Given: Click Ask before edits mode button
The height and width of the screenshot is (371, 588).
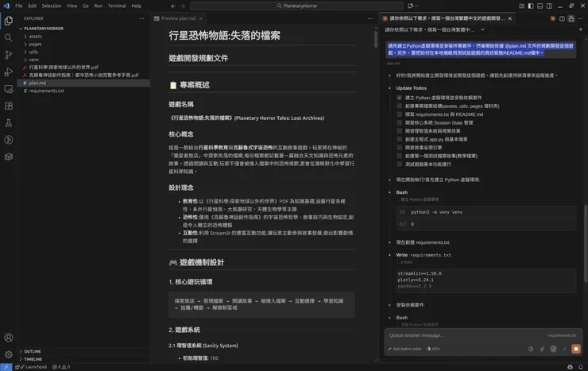Looking at the screenshot, I should [x=404, y=349].
